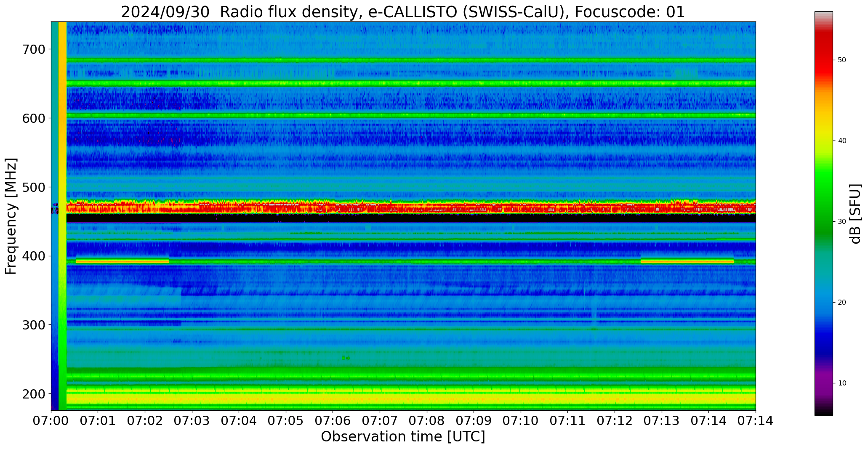Click the 07:08 time tick label
868x449 pixels.
427,421
